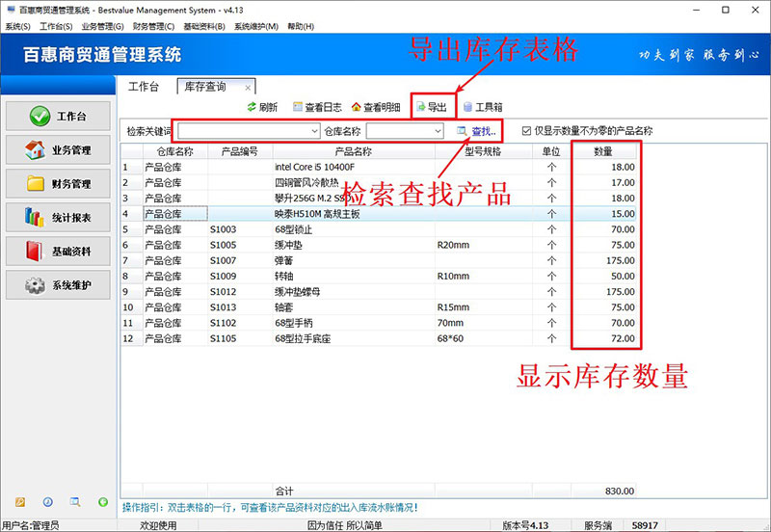Open the Toolbox (工具箱) toolbar button
Image resolution: width=771 pixels, height=532 pixels.
pos(483,107)
